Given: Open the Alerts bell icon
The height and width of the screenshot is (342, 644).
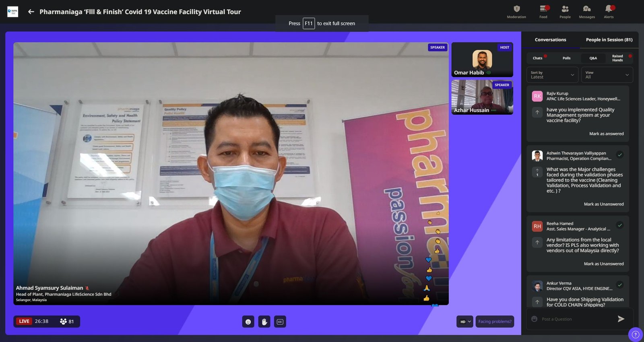Looking at the screenshot, I should pos(609,9).
